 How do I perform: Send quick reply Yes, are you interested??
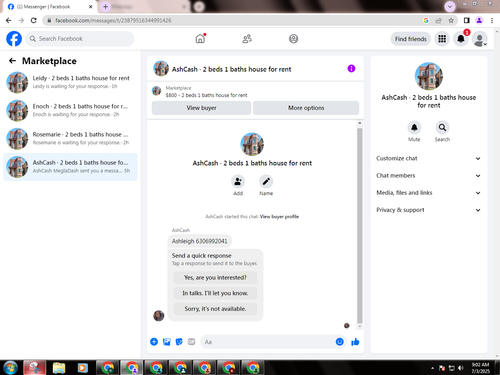215,277
